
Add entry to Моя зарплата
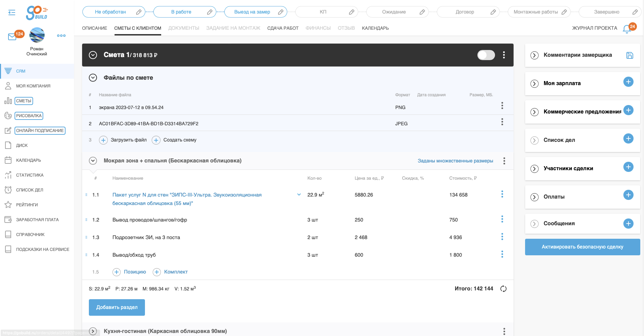pyautogui.click(x=628, y=82)
